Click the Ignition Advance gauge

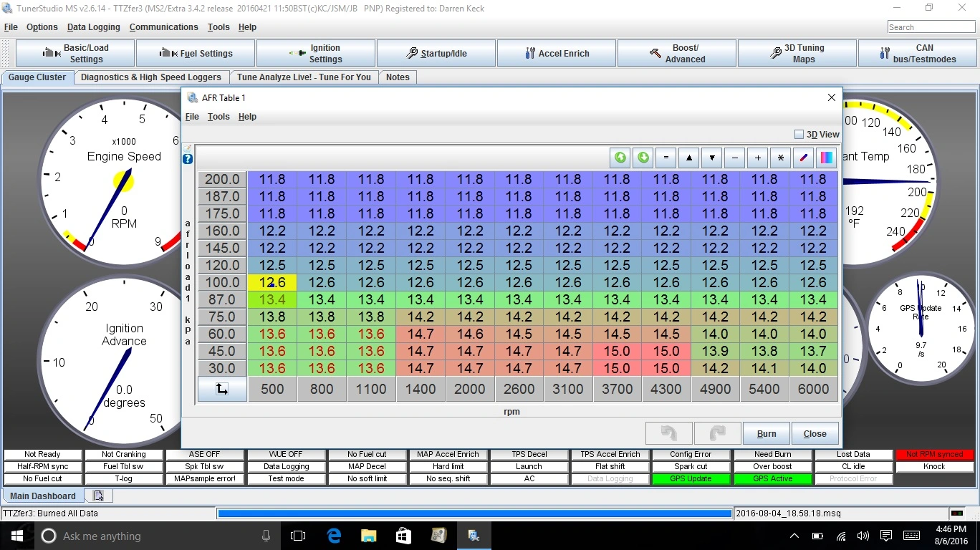point(123,362)
